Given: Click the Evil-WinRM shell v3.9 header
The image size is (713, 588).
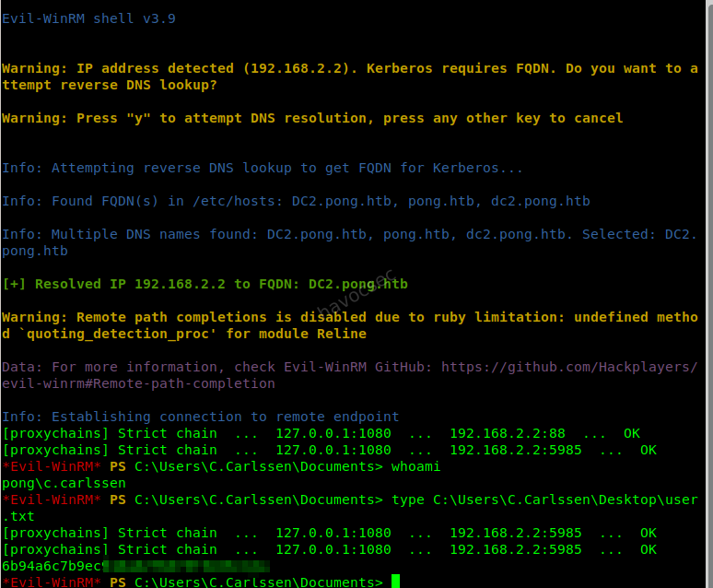Looking at the screenshot, I should pyautogui.click(x=88, y=18).
